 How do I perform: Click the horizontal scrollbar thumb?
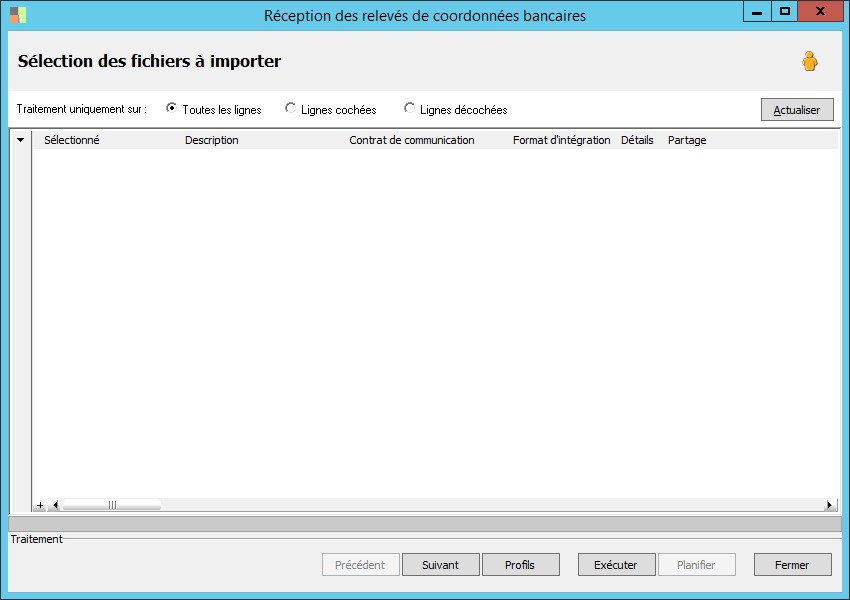click(112, 505)
